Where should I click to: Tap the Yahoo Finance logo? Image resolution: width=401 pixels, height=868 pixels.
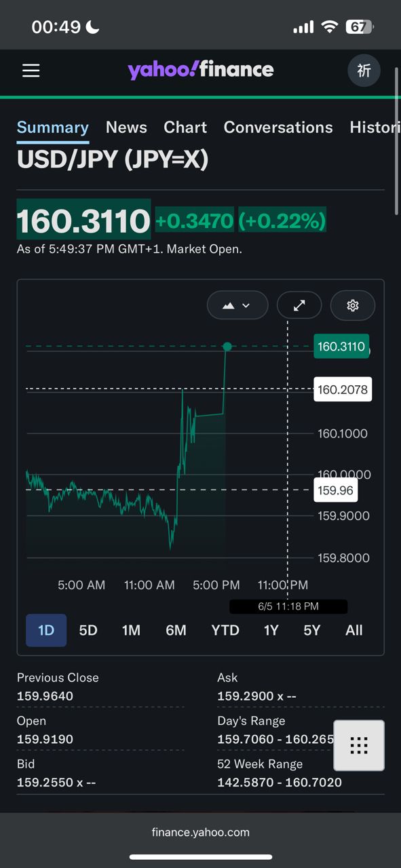click(201, 69)
